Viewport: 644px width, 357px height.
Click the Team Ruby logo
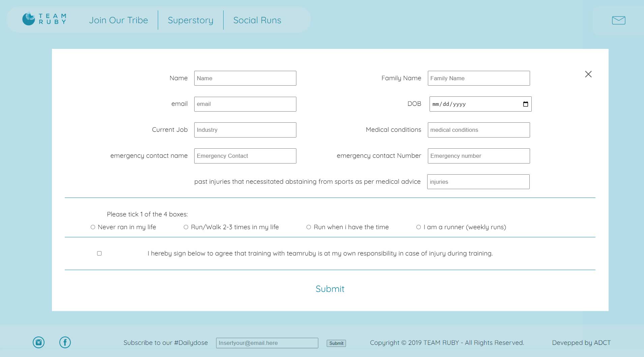click(x=44, y=19)
